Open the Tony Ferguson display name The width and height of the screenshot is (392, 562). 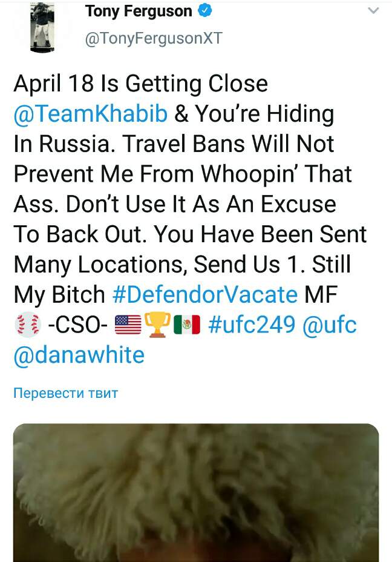pos(139,12)
